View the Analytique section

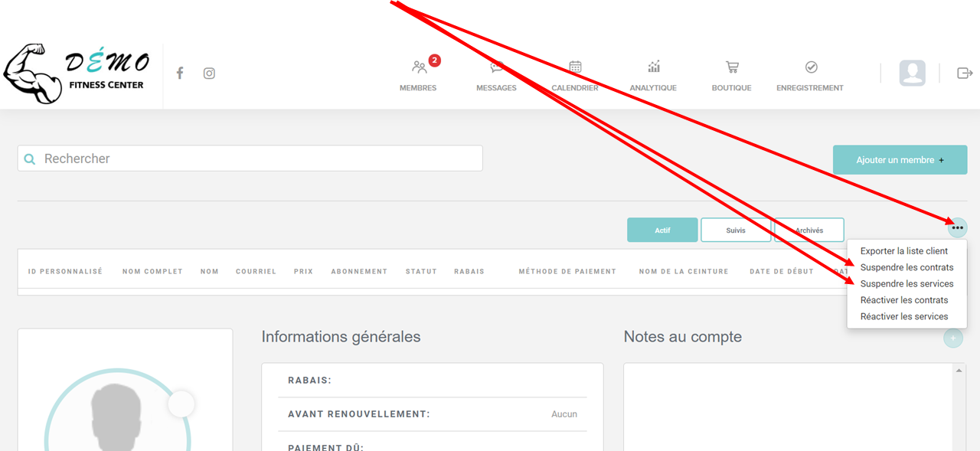coord(653,75)
